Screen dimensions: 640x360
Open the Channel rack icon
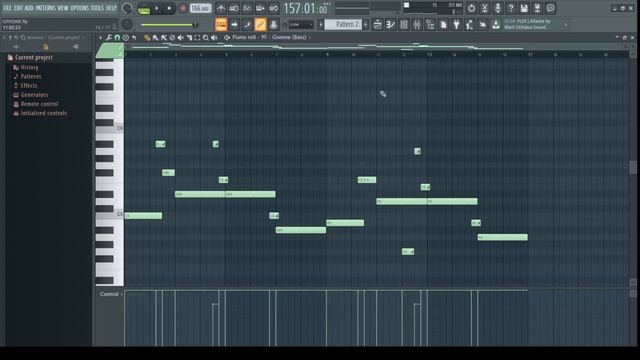click(404, 24)
